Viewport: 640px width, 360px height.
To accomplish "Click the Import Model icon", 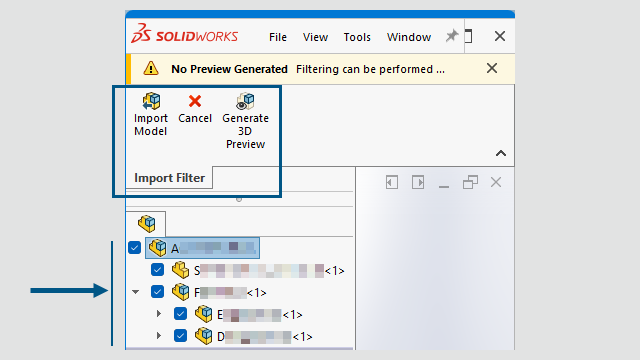I will pyautogui.click(x=151, y=101).
